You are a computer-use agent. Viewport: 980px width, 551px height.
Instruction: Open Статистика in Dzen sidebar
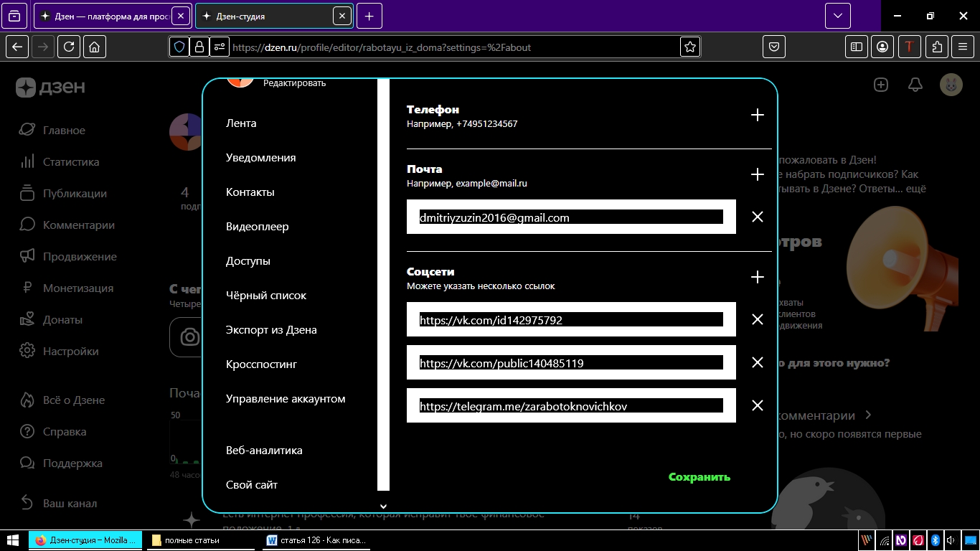pos(60,162)
